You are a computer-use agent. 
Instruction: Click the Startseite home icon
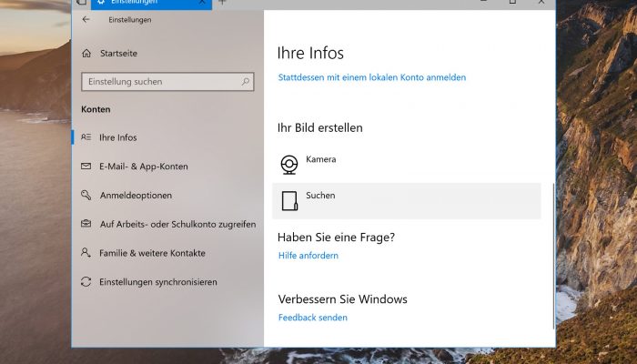[x=86, y=53]
